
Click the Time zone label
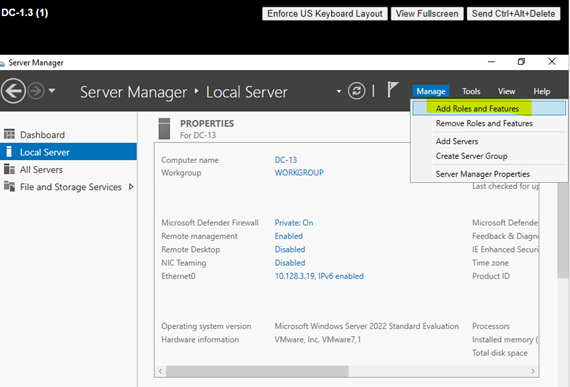[x=490, y=263]
